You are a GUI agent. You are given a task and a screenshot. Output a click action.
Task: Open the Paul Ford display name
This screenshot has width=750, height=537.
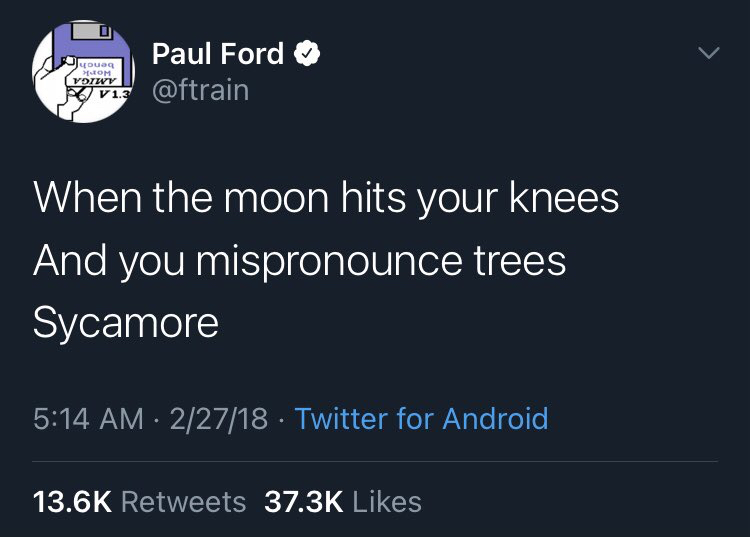(x=218, y=54)
